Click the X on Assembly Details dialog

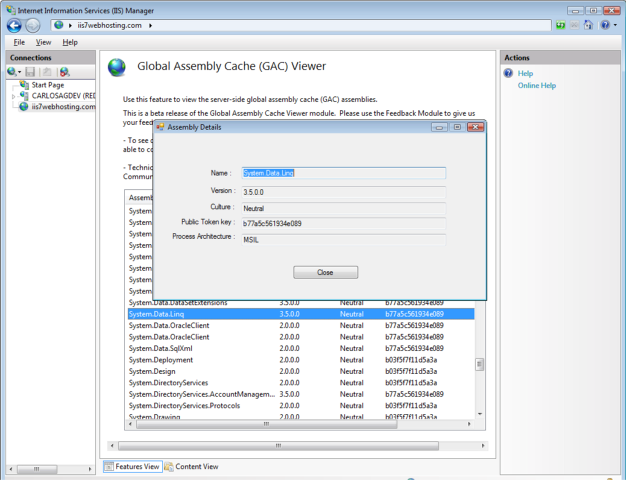pos(475,127)
